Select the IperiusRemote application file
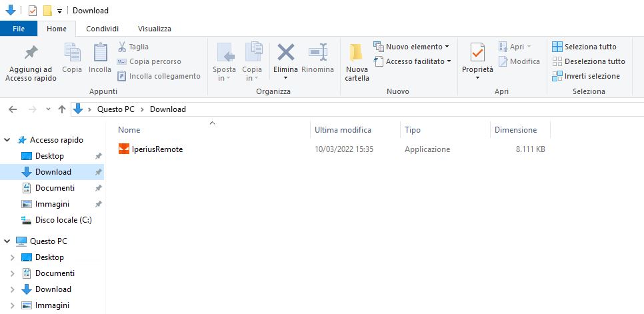The width and height of the screenshot is (644, 314). click(157, 149)
